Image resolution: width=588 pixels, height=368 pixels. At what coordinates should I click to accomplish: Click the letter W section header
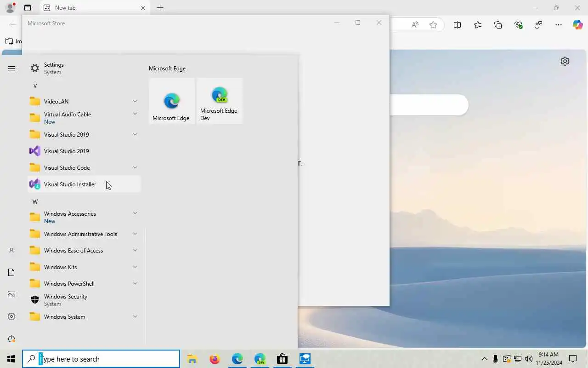click(35, 202)
